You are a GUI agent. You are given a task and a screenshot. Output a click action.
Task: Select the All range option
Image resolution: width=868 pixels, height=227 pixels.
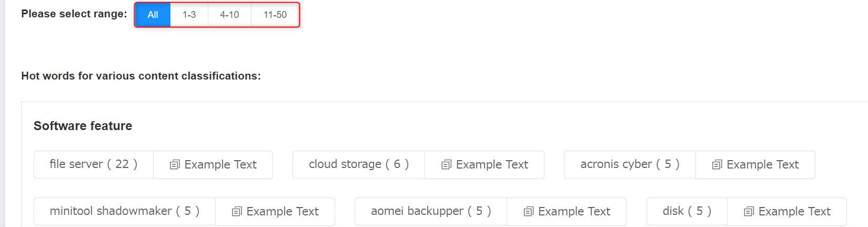point(153,15)
